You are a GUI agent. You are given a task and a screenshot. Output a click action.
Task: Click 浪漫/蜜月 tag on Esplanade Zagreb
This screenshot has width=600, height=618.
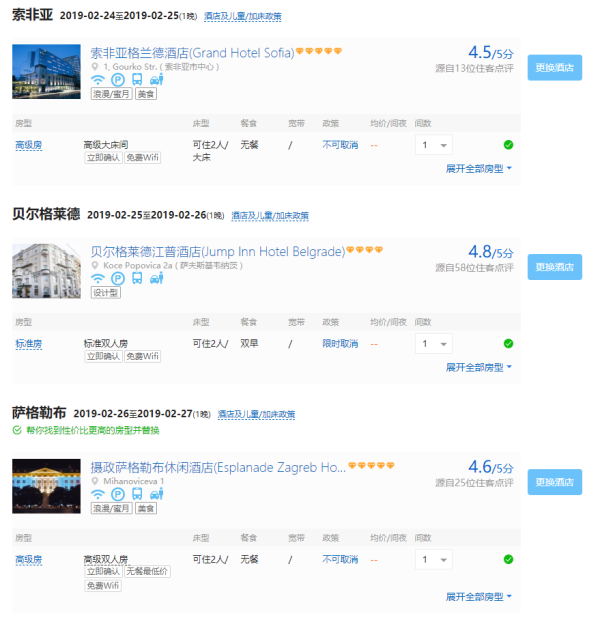point(111,508)
